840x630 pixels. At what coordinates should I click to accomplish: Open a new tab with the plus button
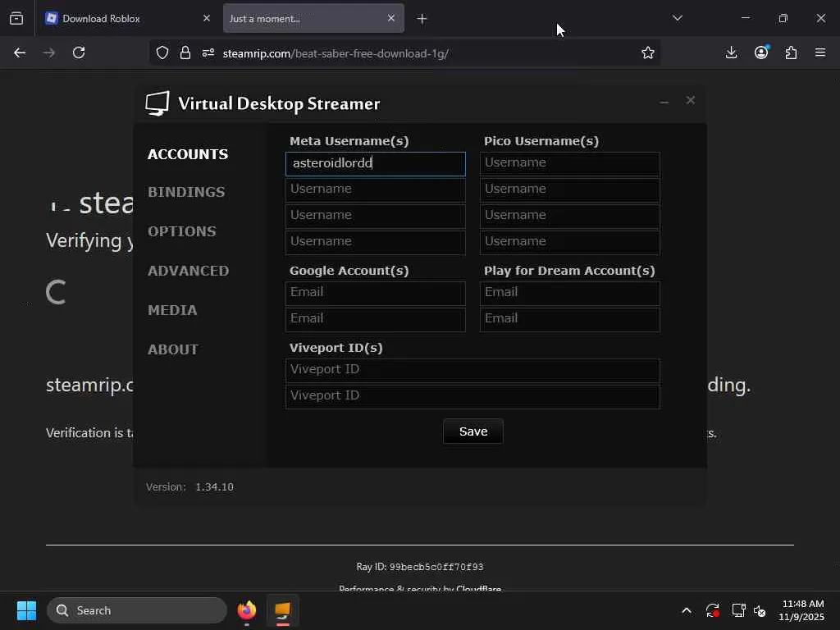[x=422, y=19]
